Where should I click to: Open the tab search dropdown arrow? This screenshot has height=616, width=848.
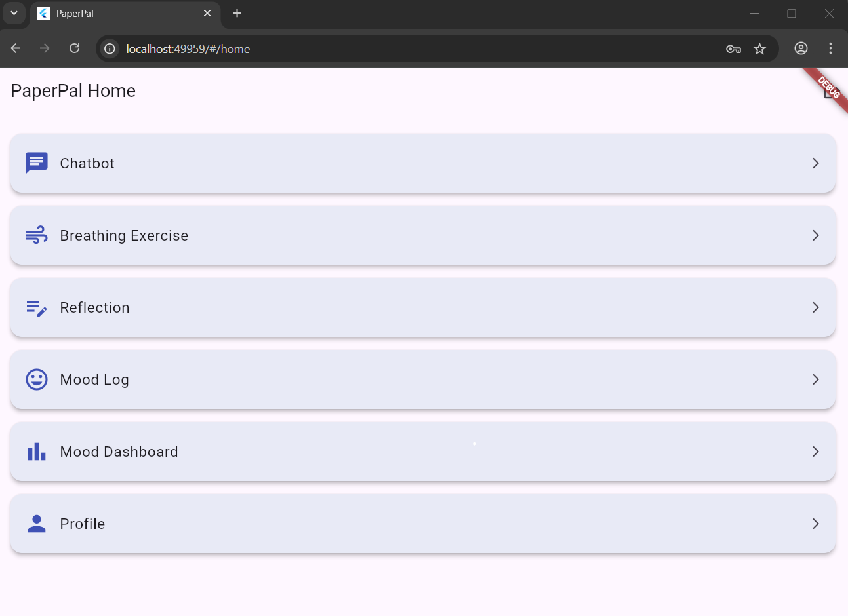[14, 13]
